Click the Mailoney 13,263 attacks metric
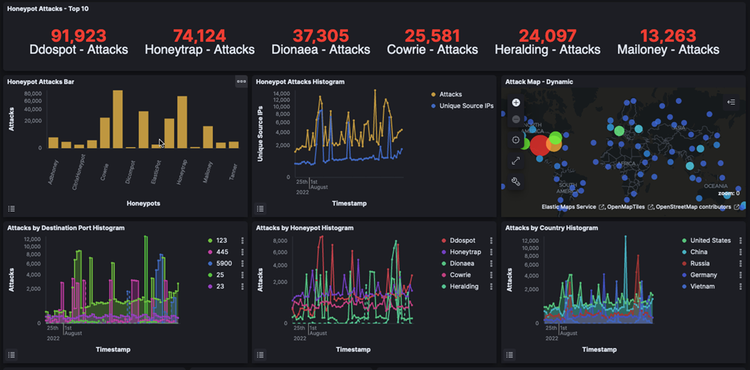Viewport: 750px width, 370px height. point(668,42)
